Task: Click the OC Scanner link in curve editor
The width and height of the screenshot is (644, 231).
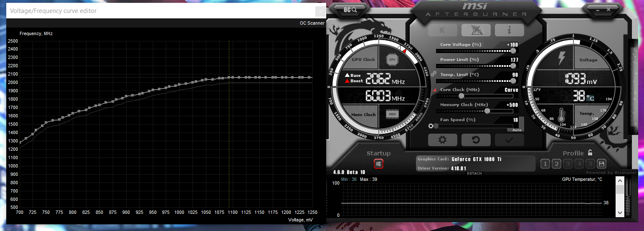Action: pyautogui.click(x=312, y=23)
